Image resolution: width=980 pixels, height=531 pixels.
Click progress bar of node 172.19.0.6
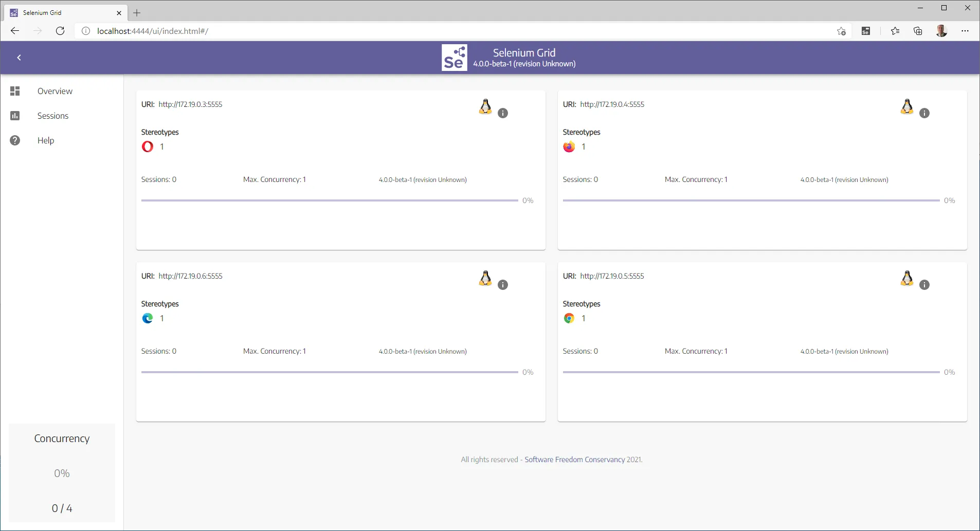(x=330, y=372)
